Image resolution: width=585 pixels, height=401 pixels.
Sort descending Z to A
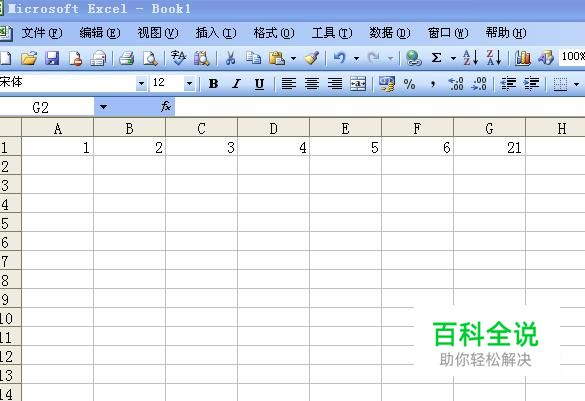[x=494, y=58]
